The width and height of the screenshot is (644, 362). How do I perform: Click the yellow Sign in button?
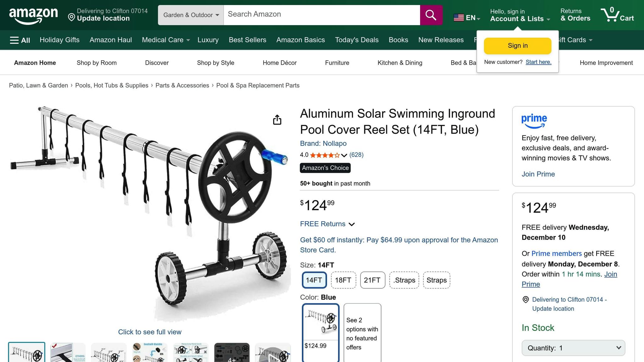[x=517, y=46]
